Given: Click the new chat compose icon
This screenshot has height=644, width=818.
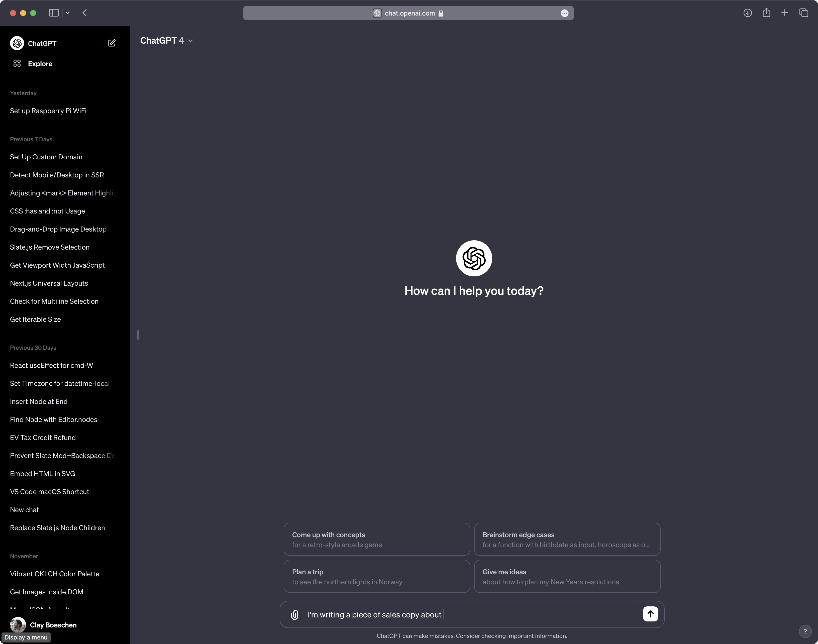Looking at the screenshot, I should [112, 43].
